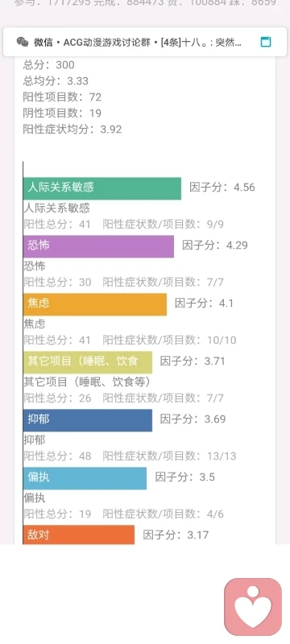This screenshot has height=644, width=290.
Task: Select the green 人际关系敏感 bar
Action: [101, 188]
